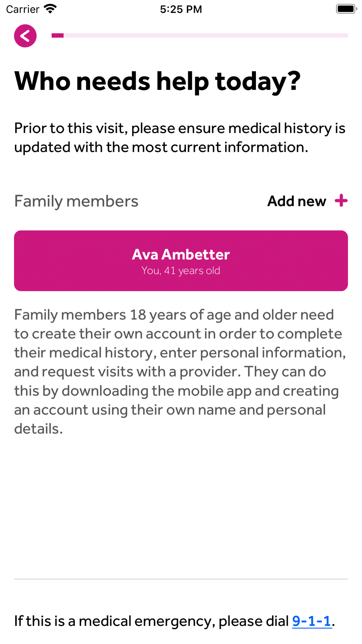The image size is (362, 644).
Task: Tap the Carrier status text
Action: click(22, 9)
